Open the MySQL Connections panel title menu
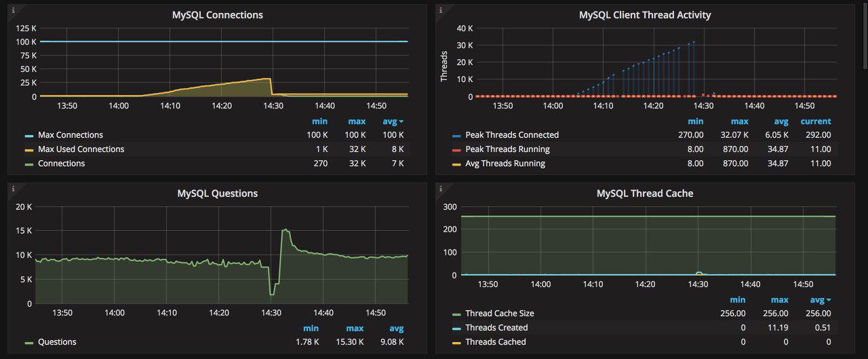868x359 pixels. [x=218, y=14]
